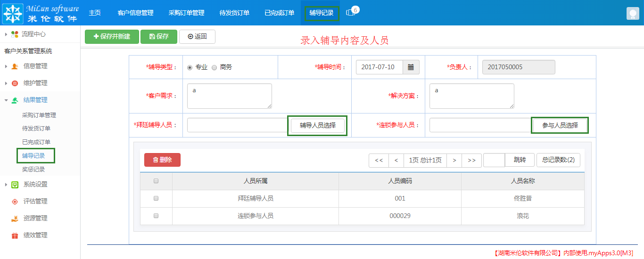Collapse the 结果管理 tree node
644x259 pixels.
[6, 100]
